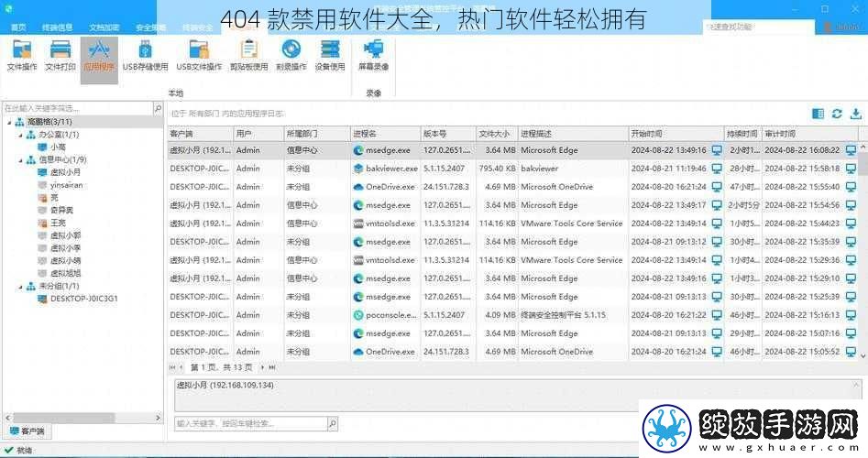Collapse the 办公室(1/1) group
This screenshot has height=458, width=868.
coord(20,135)
